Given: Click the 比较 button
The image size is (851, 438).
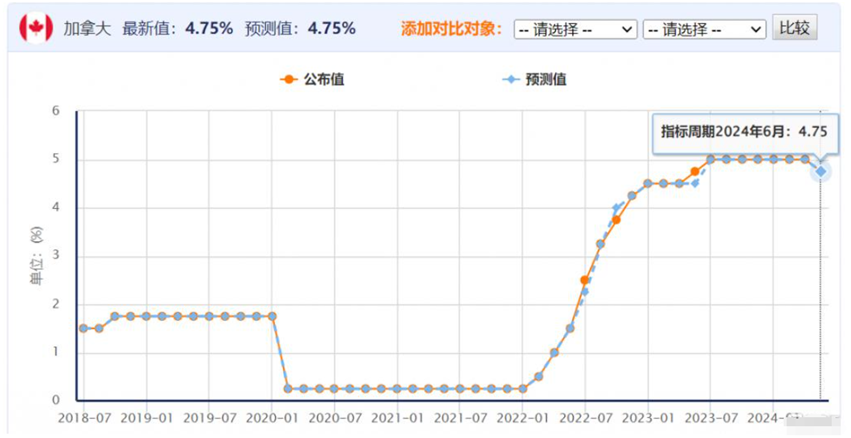Looking at the screenshot, I should (795, 28).
